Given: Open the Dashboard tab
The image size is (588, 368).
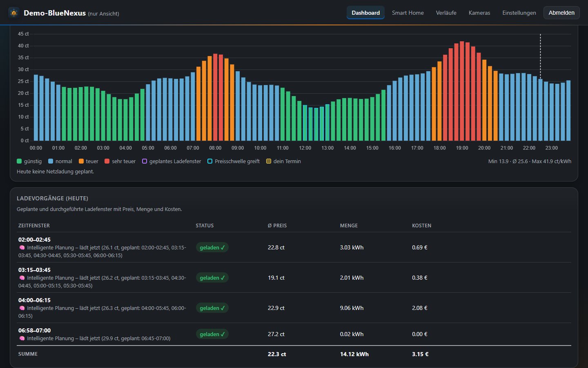Looking at the screenshot, I should click(x=365, y=13).
